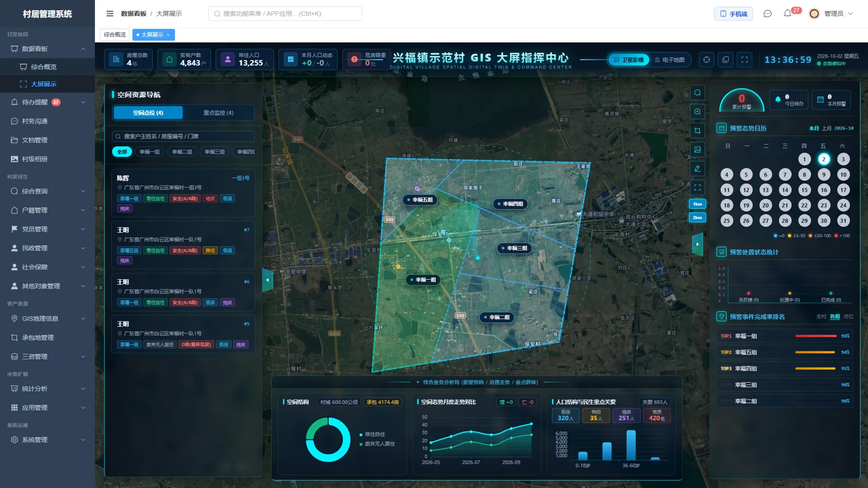Click the overlapping-windows icon in top header
The height and width of the screenshot is (488, 868).
pos(725,60)
